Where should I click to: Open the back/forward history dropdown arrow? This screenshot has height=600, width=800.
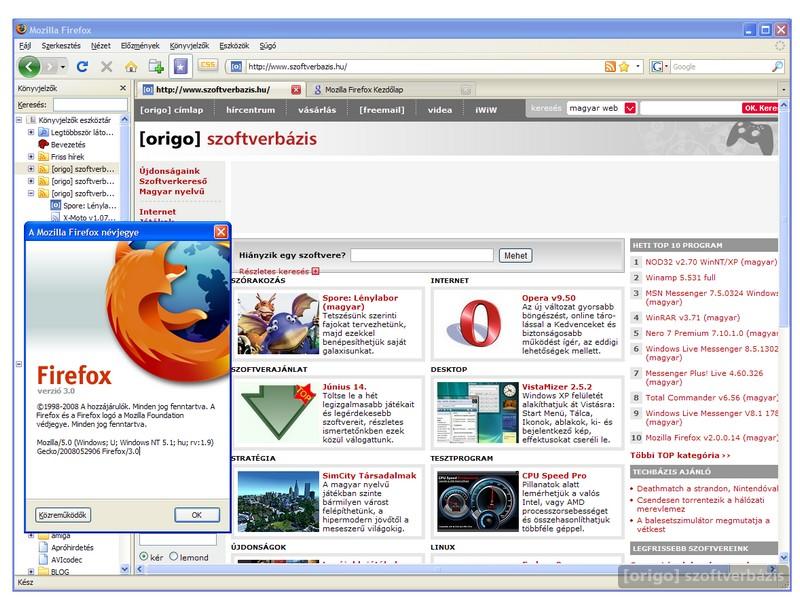[63, 67]
